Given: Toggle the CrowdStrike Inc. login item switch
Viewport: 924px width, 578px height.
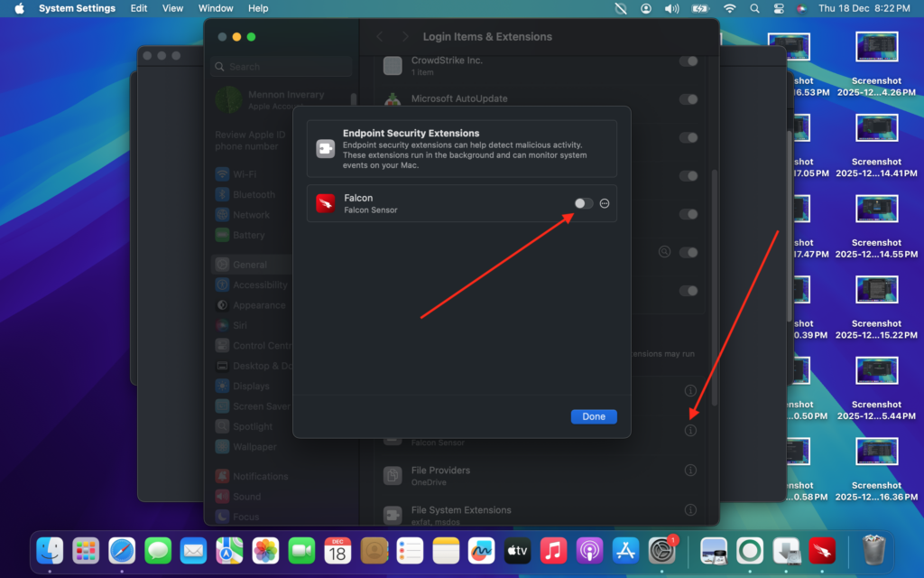Looking at the screenshot, I should point(688,61).
